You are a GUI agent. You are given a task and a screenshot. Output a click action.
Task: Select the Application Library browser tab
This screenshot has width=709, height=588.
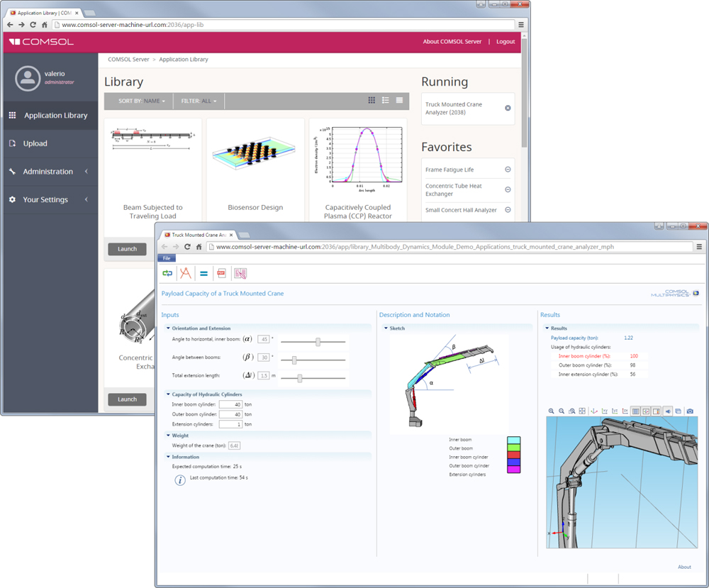tap(44, 13)
